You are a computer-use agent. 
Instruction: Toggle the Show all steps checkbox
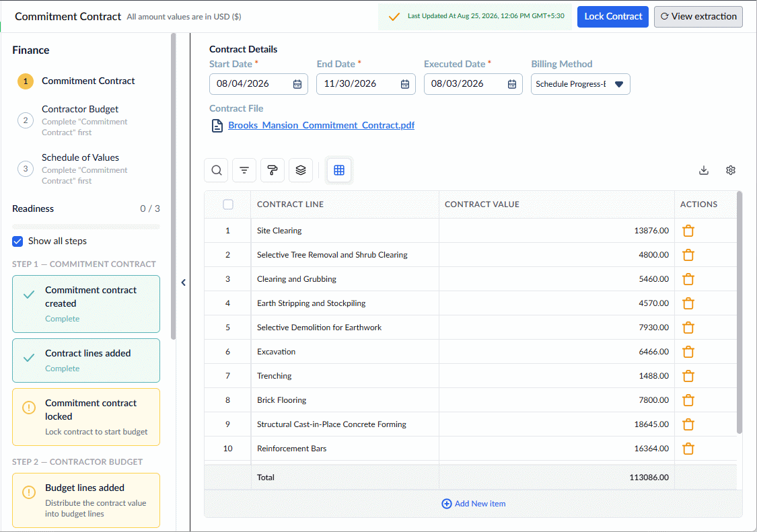(17, 241)
